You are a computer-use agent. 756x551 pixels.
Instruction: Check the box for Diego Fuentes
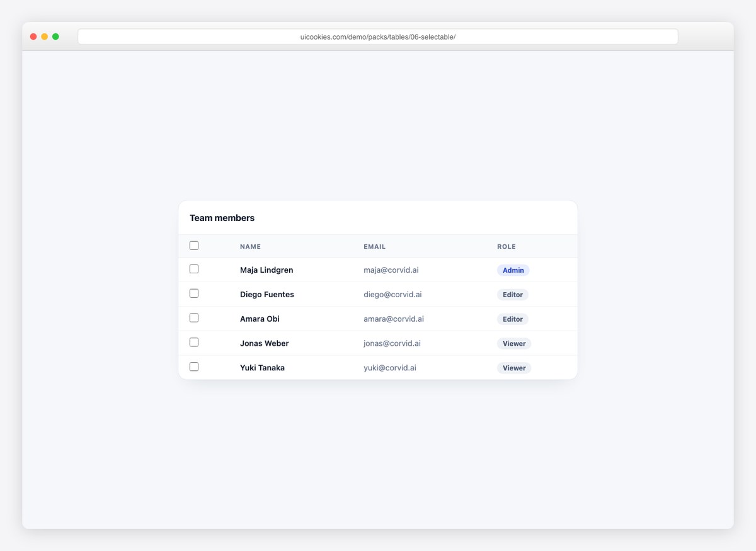point(194,293)
